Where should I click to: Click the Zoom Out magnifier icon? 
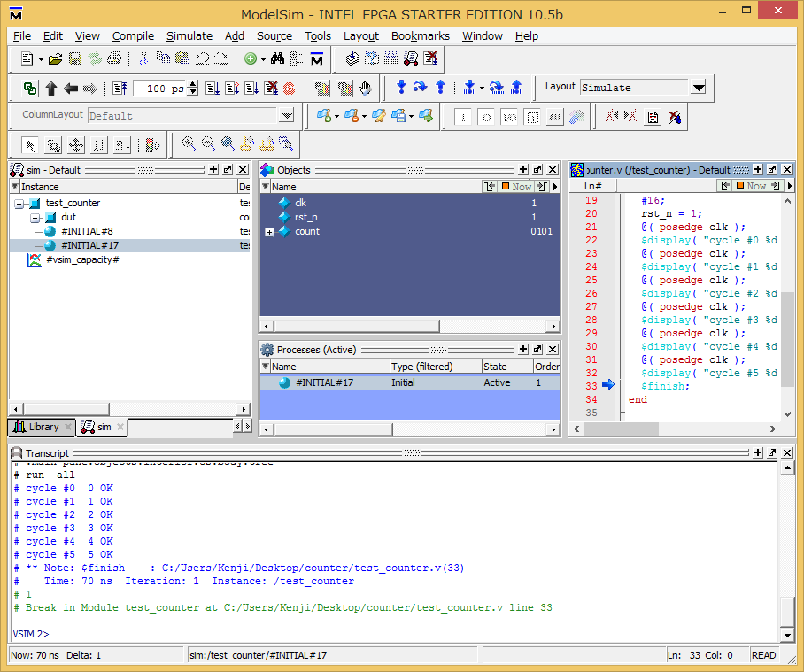(208, 144)
